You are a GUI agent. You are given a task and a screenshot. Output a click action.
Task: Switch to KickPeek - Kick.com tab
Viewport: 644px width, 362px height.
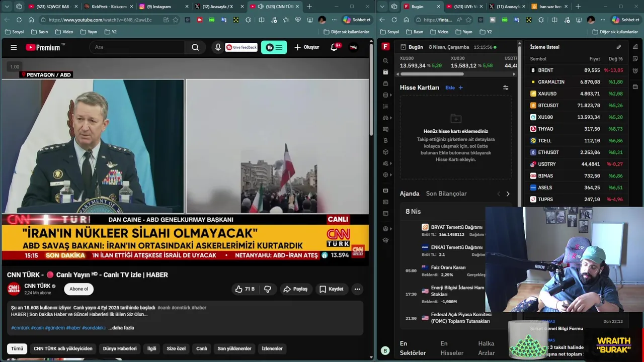[x=108, y=7]
